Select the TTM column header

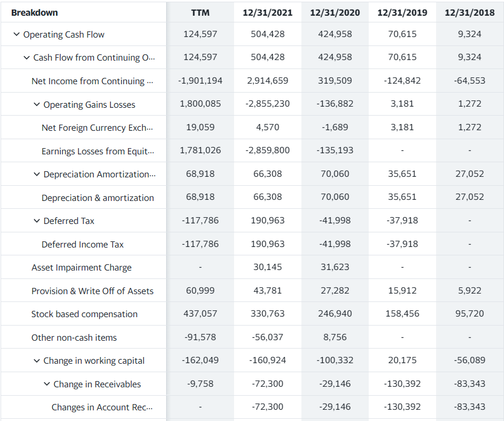200,12
